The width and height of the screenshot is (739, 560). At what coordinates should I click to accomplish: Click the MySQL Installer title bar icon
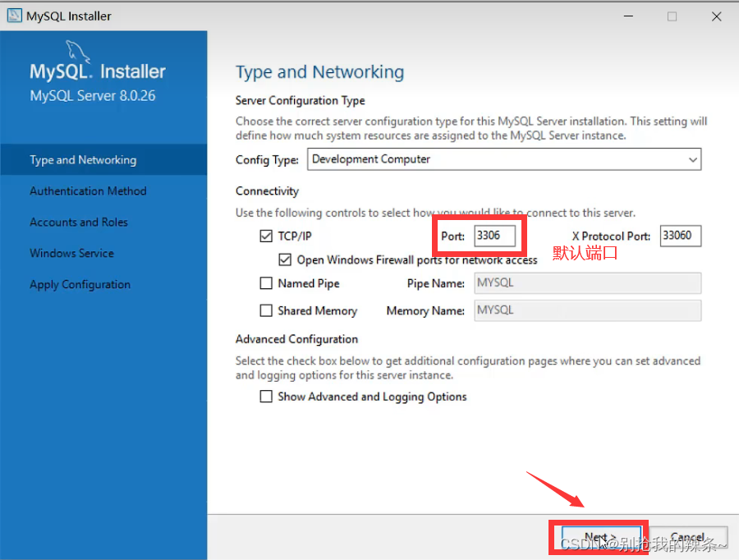[14, 16]
